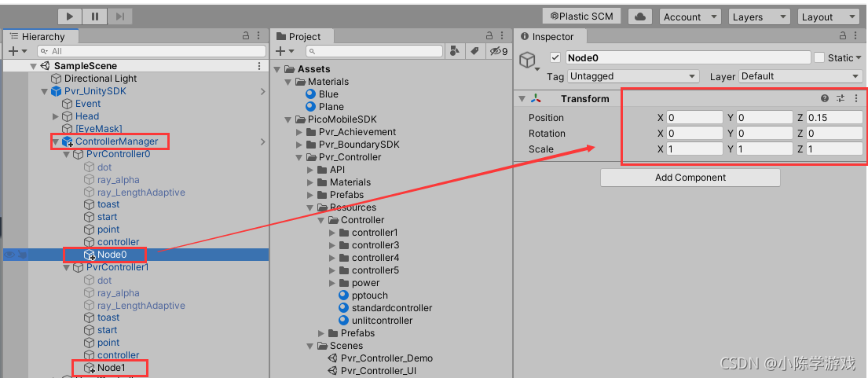Search by type icon in Project

tap(455, 51)
